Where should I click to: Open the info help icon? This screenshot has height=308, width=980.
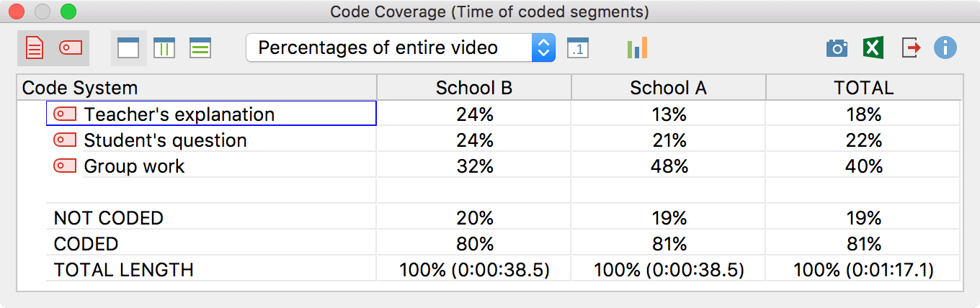945,48
